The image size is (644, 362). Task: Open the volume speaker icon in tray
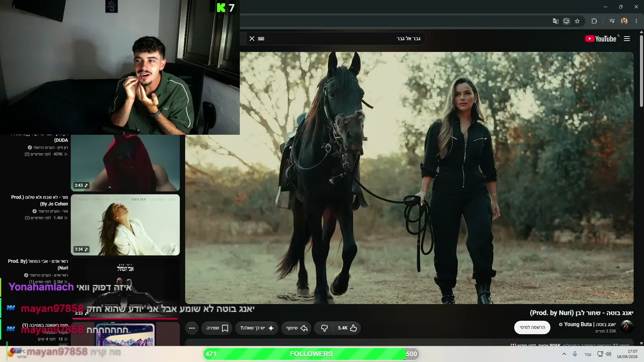(x=608, y=354)
